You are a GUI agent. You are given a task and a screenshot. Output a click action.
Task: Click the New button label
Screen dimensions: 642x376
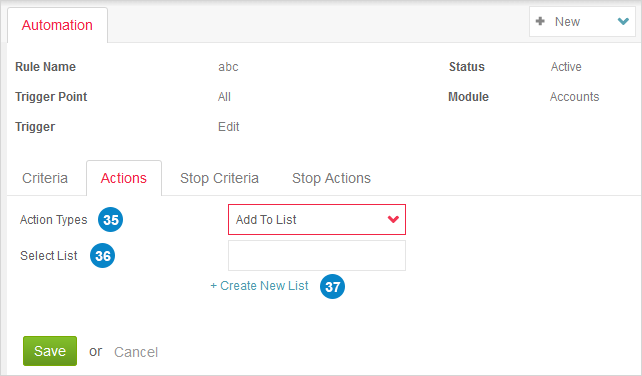pyautogui.click(x=567, y=21)
